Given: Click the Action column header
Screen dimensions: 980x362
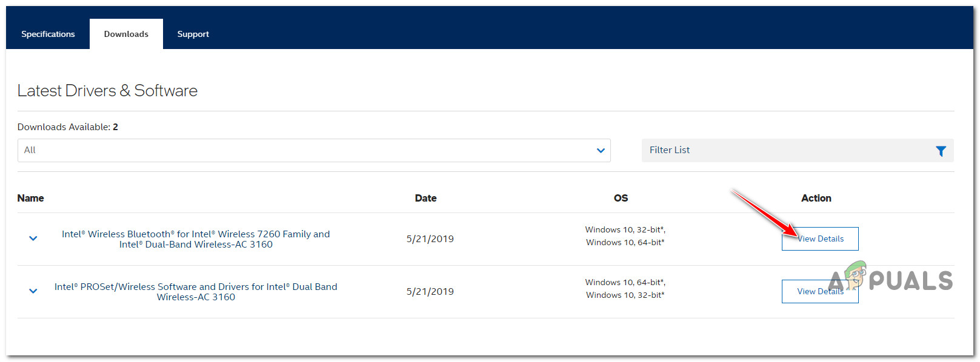Looking at the screenshot, I should pos(816,198).
